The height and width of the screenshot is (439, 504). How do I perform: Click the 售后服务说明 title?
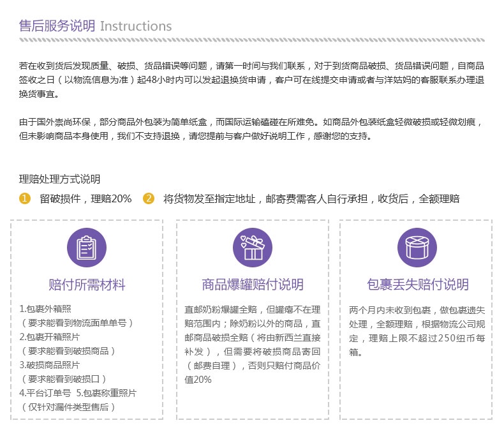(57, 26)
